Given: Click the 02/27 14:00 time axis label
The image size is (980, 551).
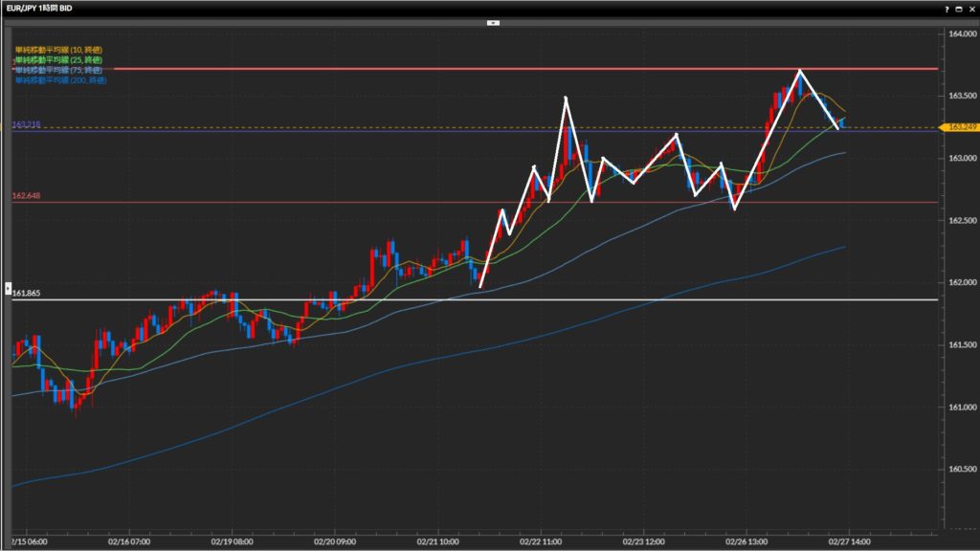Looking at the screenshot, I should [848, 540].
